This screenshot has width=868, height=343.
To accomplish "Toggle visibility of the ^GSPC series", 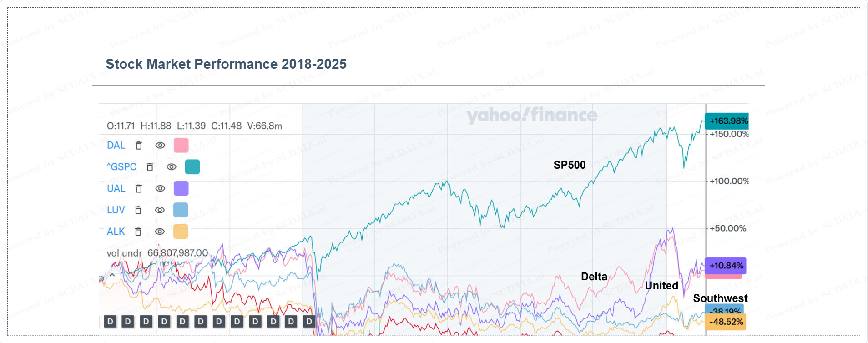I will 171,167.
